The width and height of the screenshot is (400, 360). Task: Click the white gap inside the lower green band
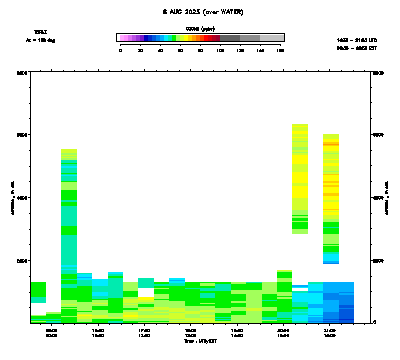pos(146,292)
